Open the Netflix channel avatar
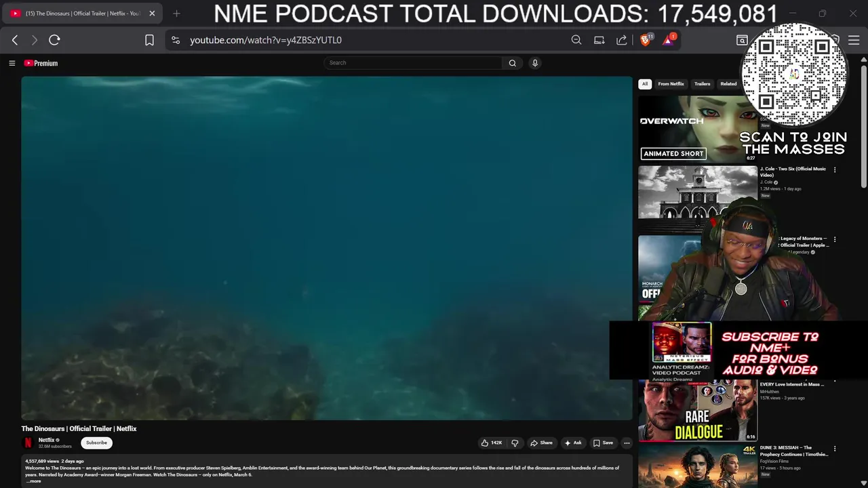 click(x=28, y=443)
